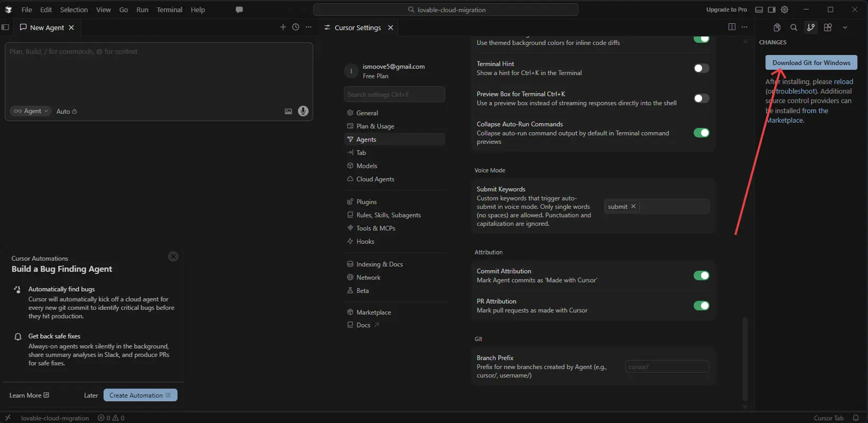Image resolution: width=868 pixels, height=423 pixels.
Task: Open the Help menu
Action: [x=198, y=10]
